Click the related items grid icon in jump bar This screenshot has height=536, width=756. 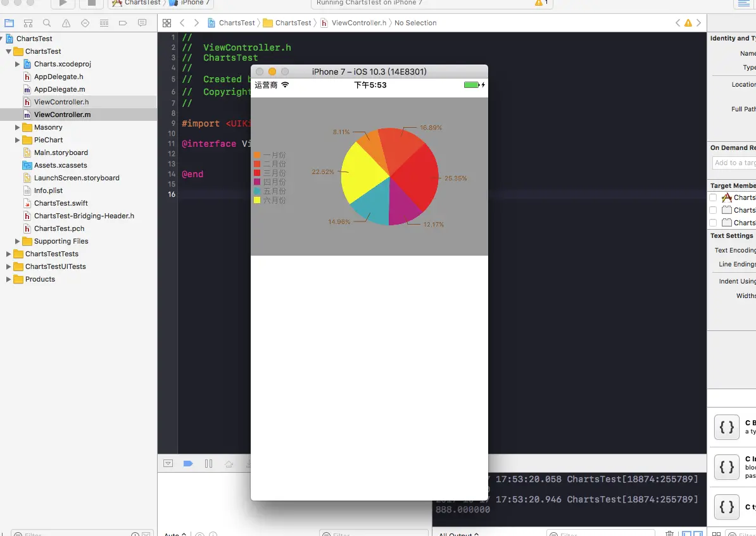pos(167,23)
